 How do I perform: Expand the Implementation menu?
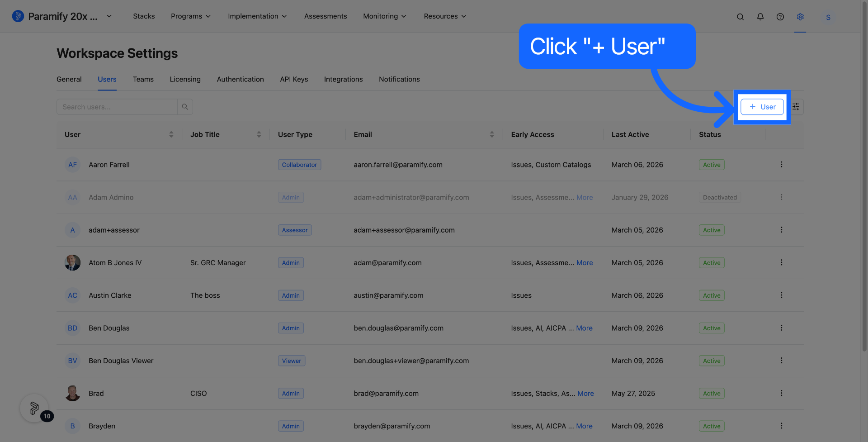click(x=257, y=16)
